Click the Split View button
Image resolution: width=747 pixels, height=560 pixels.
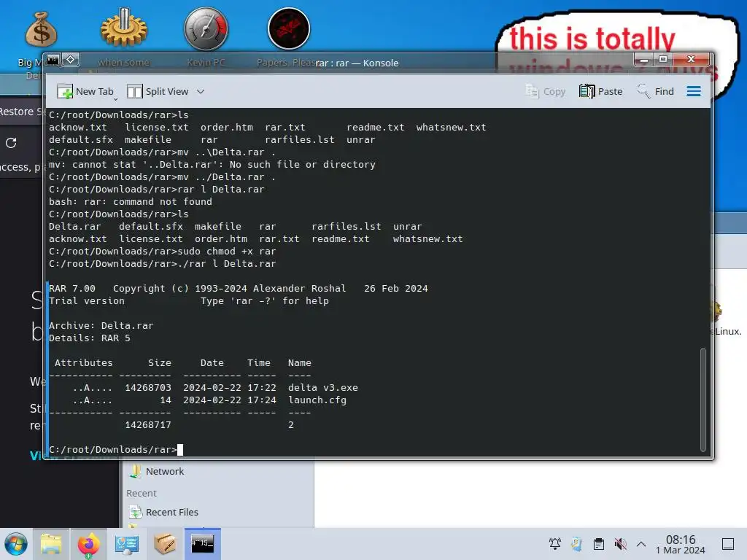click(158, 91)
